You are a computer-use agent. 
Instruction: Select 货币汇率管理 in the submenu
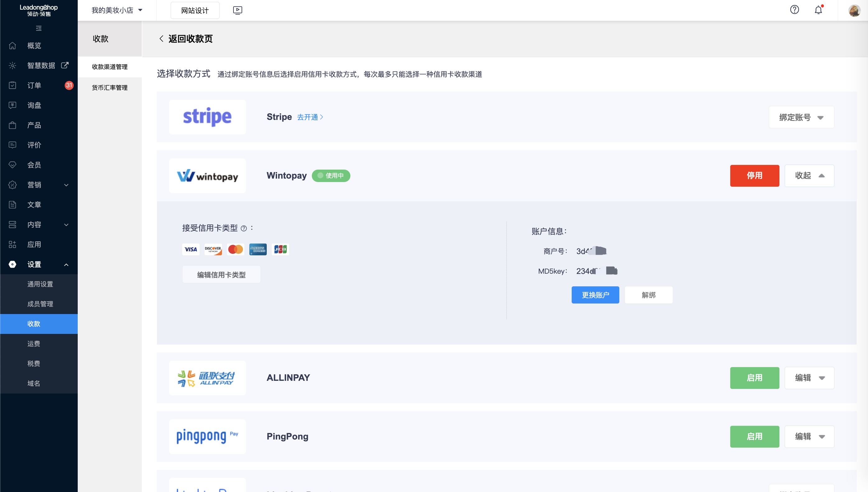pos(109,88)
